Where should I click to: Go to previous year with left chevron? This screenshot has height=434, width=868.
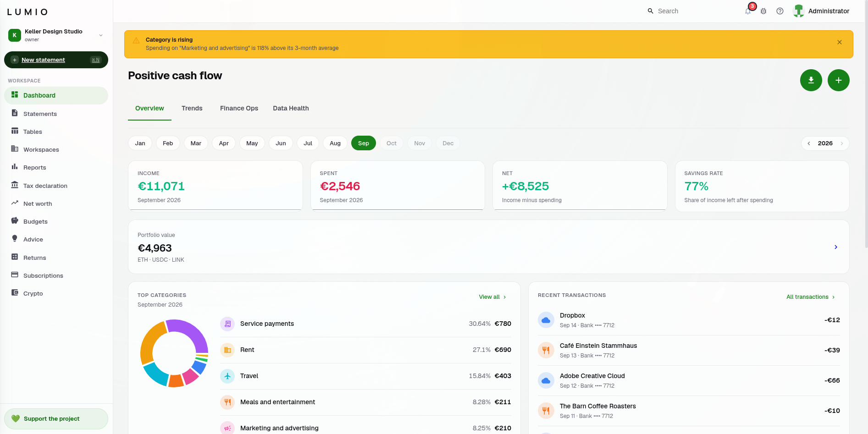809,143
